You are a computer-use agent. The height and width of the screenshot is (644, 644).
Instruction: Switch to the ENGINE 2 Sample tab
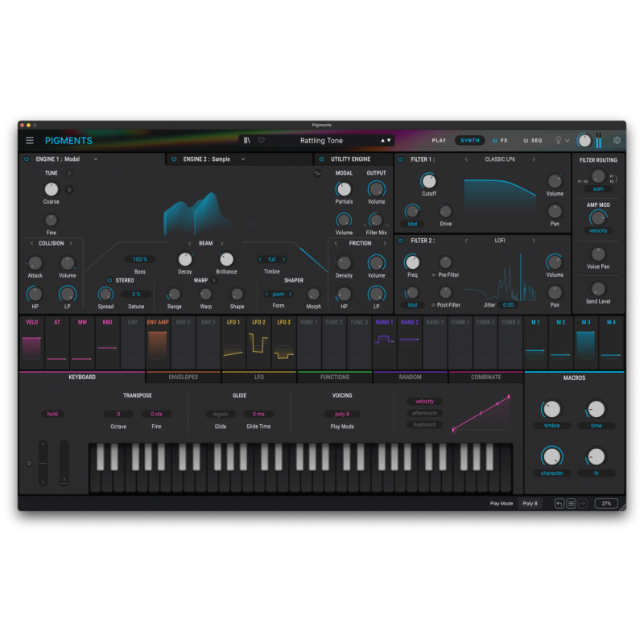(208, 159)
